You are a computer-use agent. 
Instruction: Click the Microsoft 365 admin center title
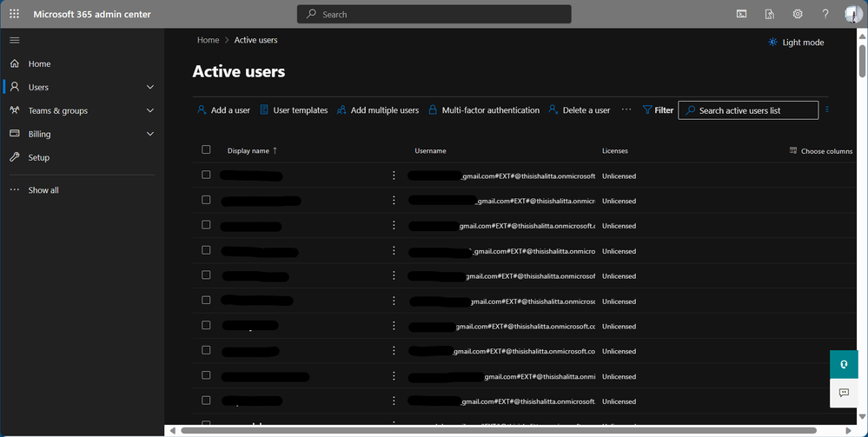[x=92, y=15]
